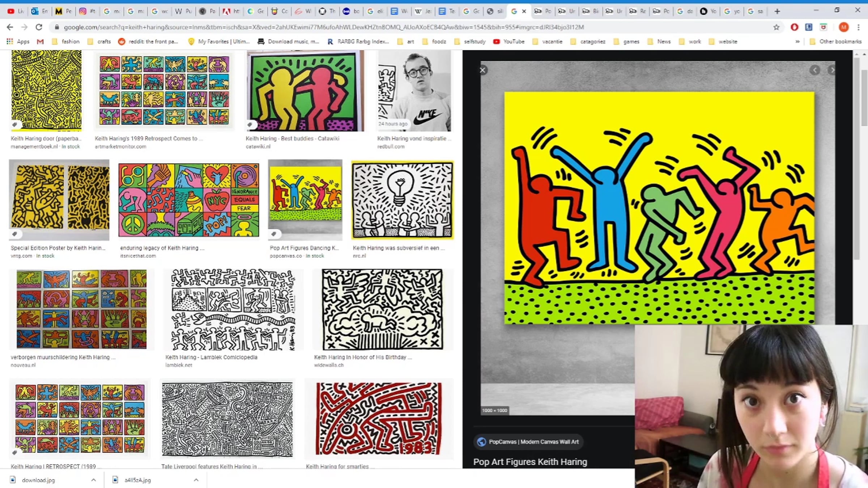Open a new browser tab
The image size is (868, 488).
pos(777,11)
